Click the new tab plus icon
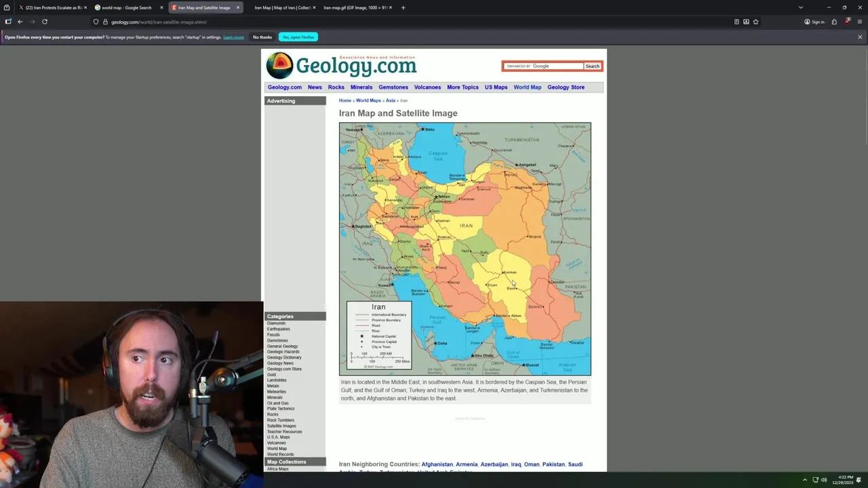Viewport: 868px width, 488px height. [x=403, y=7]
